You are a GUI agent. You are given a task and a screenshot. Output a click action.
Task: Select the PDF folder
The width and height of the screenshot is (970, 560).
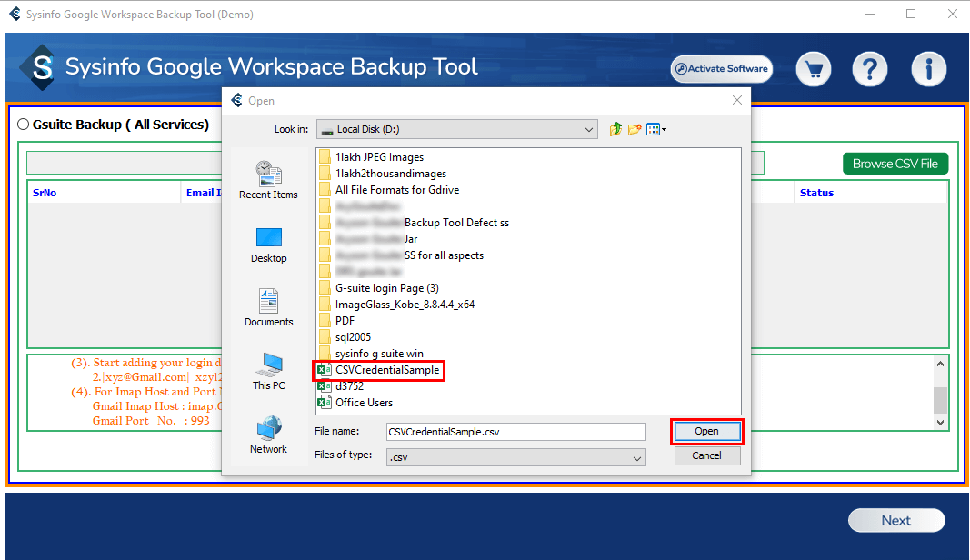tap(336, 321)
